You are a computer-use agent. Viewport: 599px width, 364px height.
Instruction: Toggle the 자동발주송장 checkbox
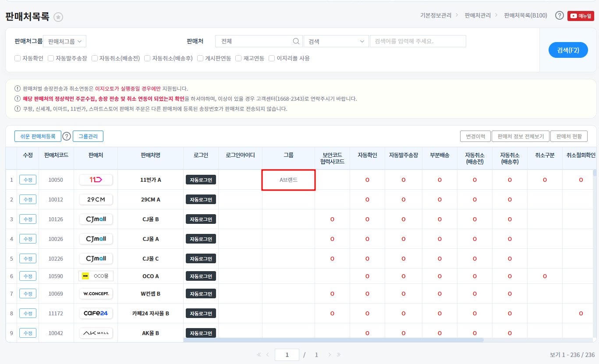click(51, 58)
